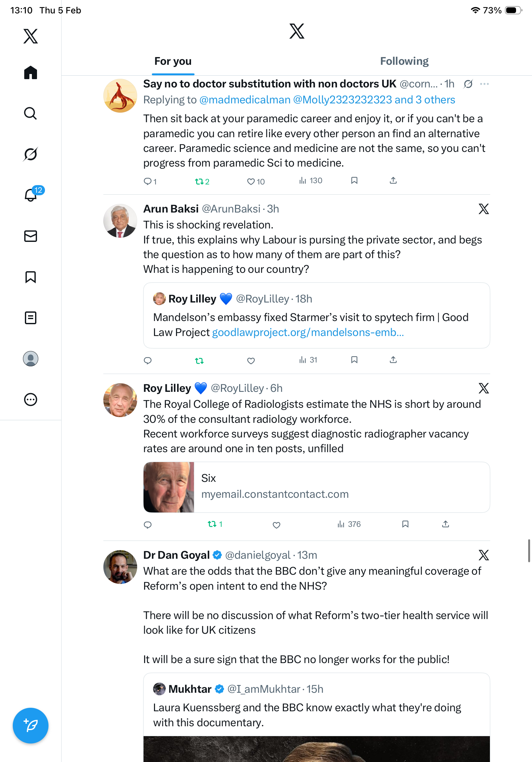Switch to the Following tab
Screen dimensions: 532x762
[x=404, y=61]
